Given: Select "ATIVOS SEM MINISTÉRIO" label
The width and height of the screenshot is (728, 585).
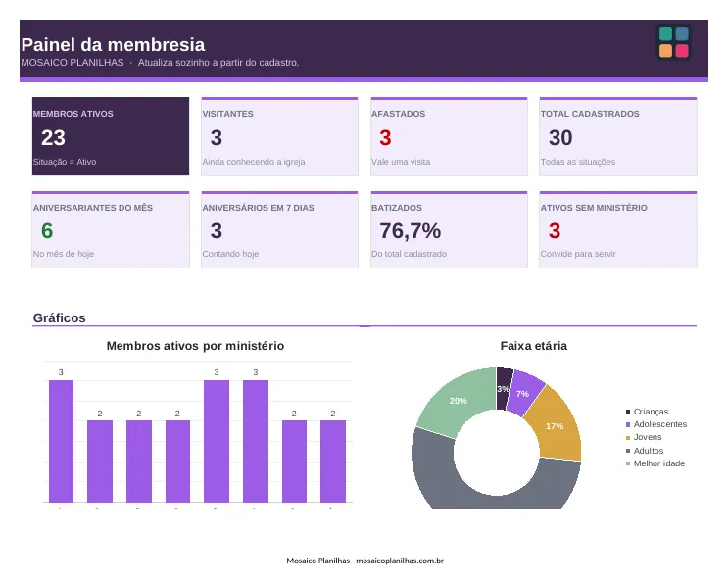Looking at the screenshot, I should [x=594, y=208].
